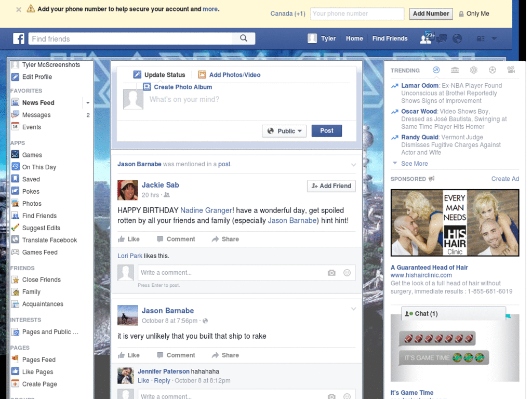Screen dimensions: 532x399
Task: Select the Sports trending filter icon
Action: coord(492,70)
